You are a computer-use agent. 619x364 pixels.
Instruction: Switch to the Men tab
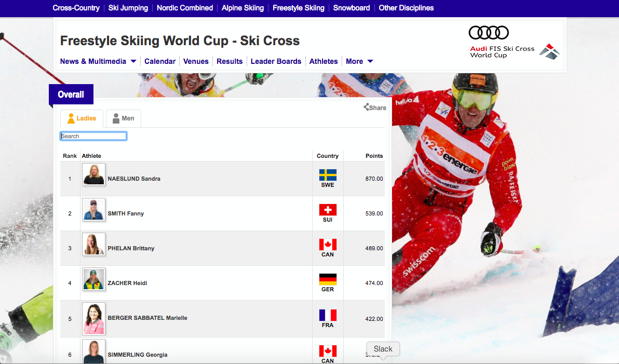[124, 118]
